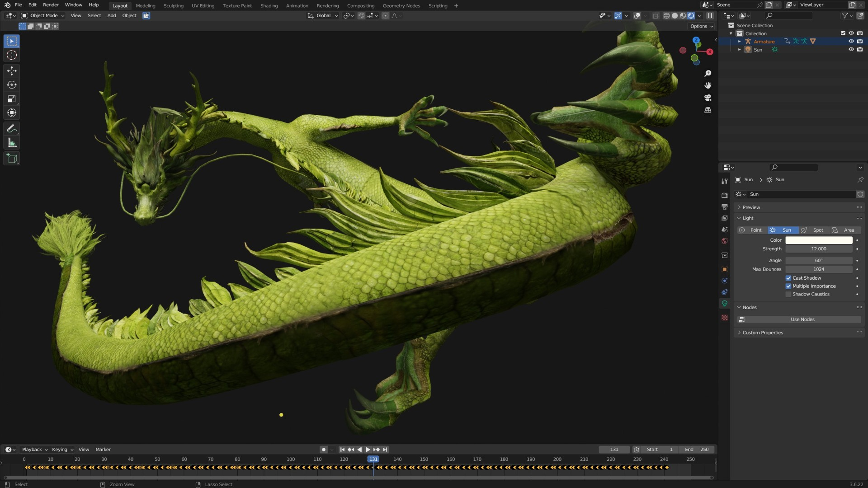The image size is (868, 488).
Task: Switch to the Sculpting workspace tab
Action: (173, 6)
